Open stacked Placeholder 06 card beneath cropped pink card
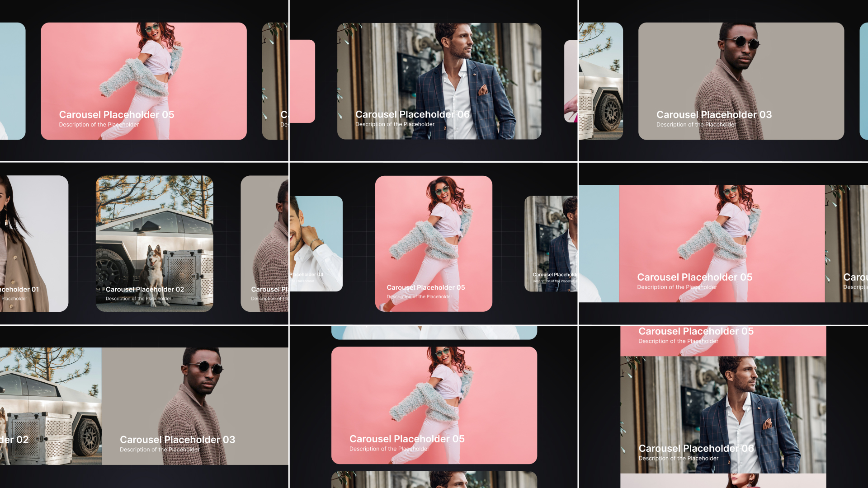The image size is (868, 488). 723,407
